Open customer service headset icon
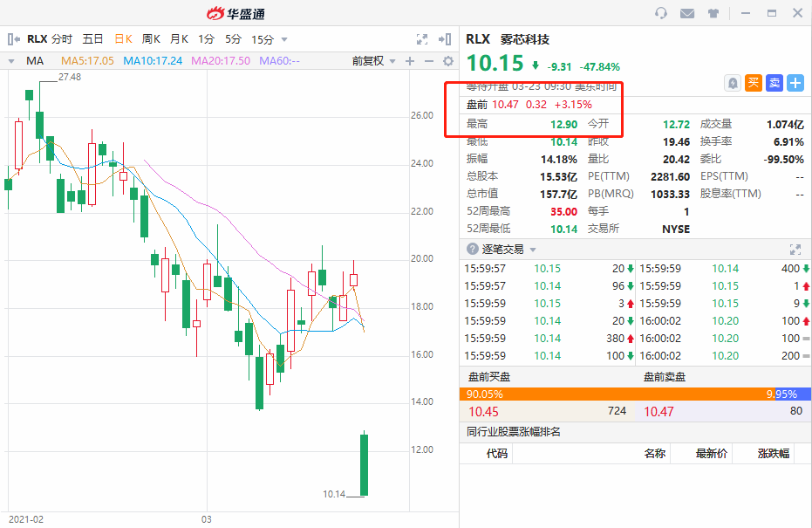 [661, 13]
